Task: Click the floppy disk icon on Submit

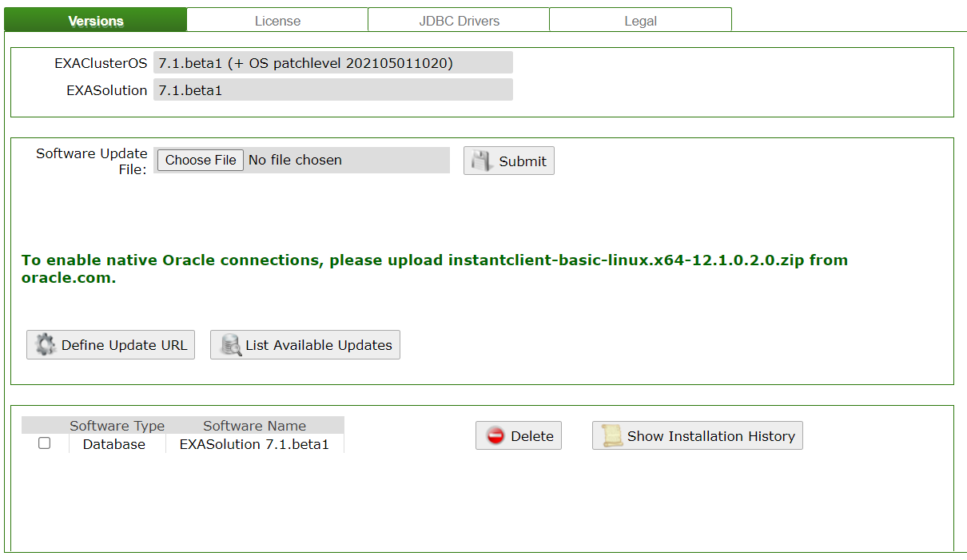Action: [x=481, y=161]
